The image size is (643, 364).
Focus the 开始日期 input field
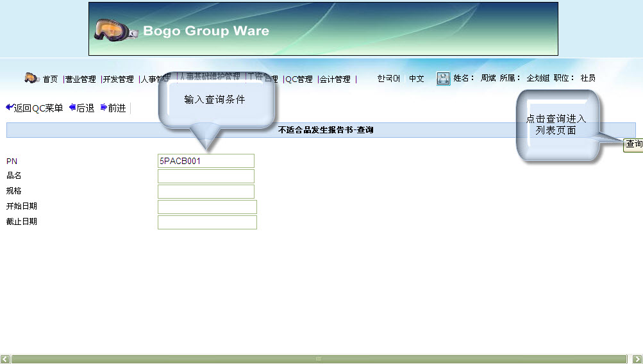tap(207, 207)
